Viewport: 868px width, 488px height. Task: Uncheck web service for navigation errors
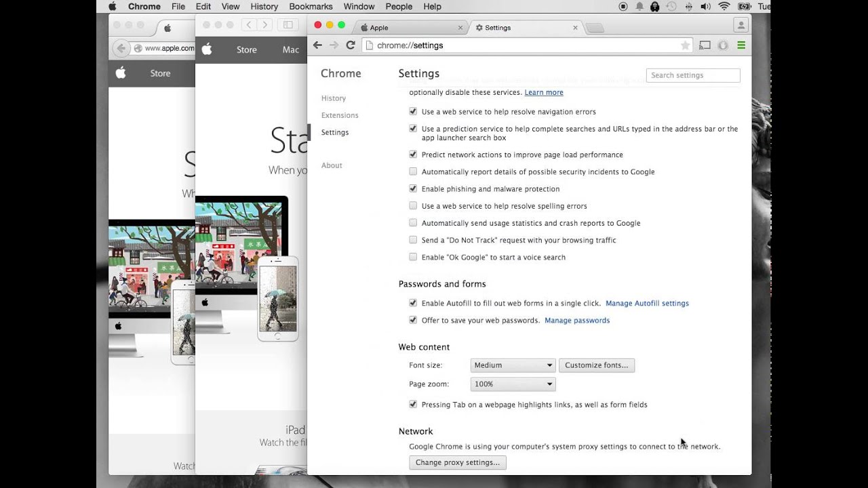click(x=413, y=111)
